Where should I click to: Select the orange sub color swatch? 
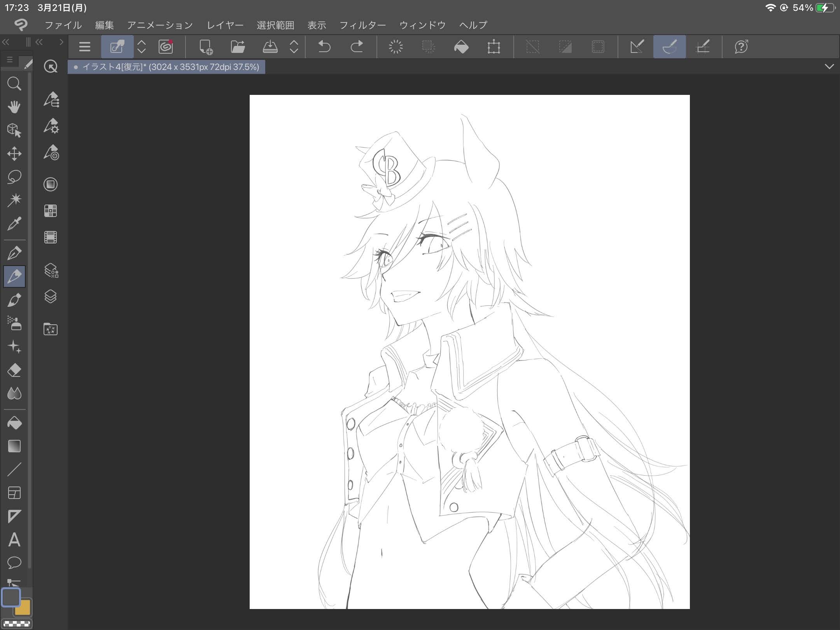[x=23, y=608]
